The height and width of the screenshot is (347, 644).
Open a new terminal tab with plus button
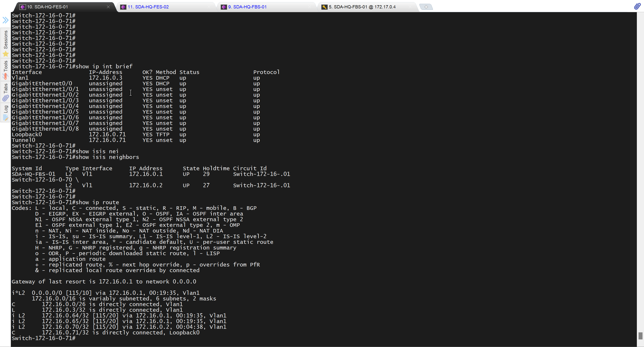[426, 7]
